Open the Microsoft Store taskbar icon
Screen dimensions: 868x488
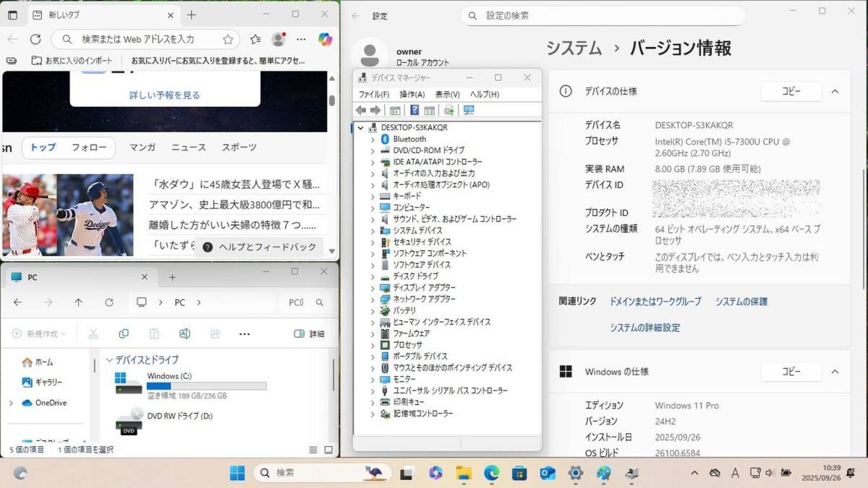pyautogui.click(x=519, y=473)
